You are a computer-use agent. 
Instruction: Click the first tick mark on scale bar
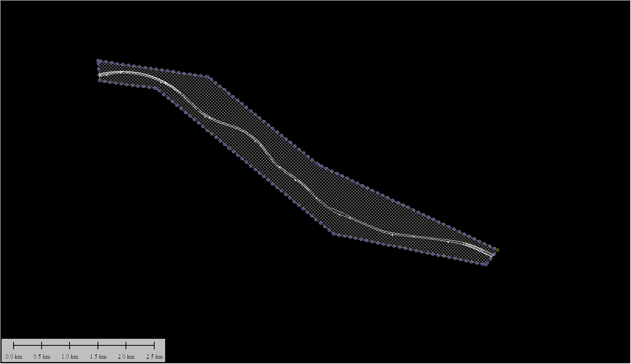(x=14, y=345)
